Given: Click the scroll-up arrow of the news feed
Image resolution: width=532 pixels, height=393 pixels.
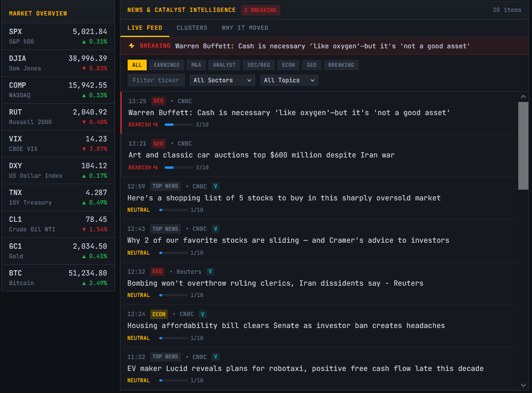Looking at the screenshot, I should tap(523, 97).
